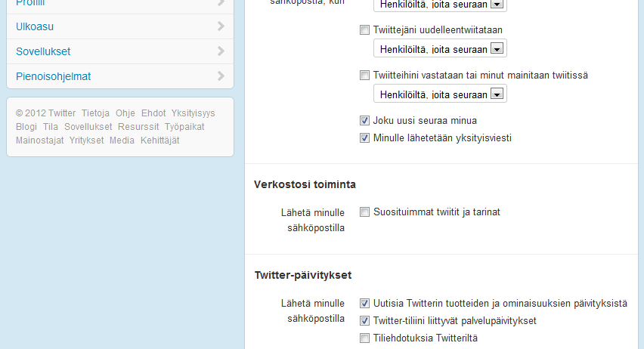The image size is (644, 349).
Task: Uncheck Uutisia Twitterin tuotteiden päivityksistä
Action: [364, 304]
